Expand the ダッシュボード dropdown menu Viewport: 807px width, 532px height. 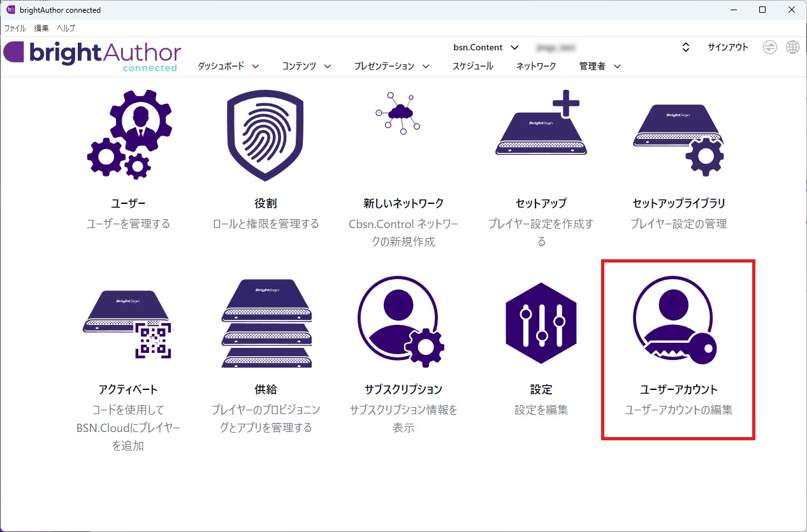[228, 66]
